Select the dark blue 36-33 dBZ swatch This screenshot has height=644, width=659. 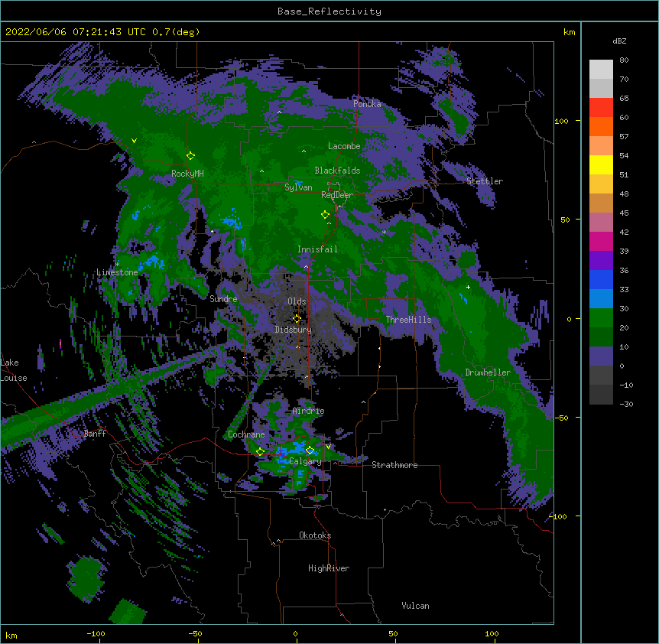601,279
